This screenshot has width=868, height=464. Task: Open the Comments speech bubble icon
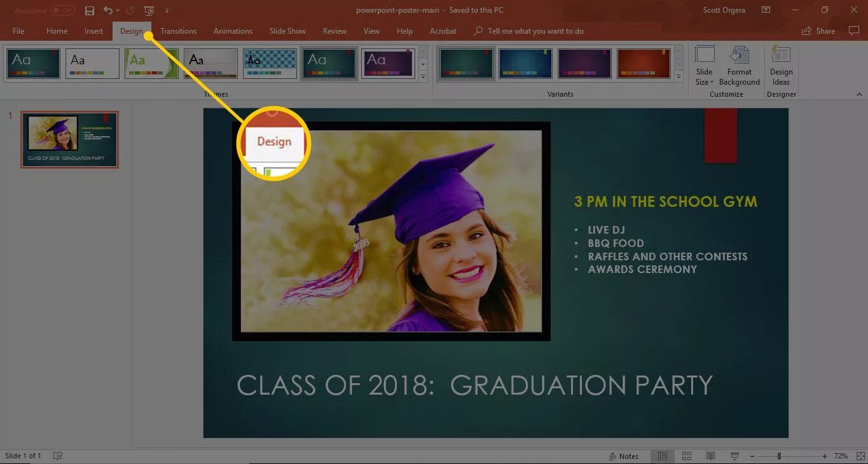pos(854,31)
